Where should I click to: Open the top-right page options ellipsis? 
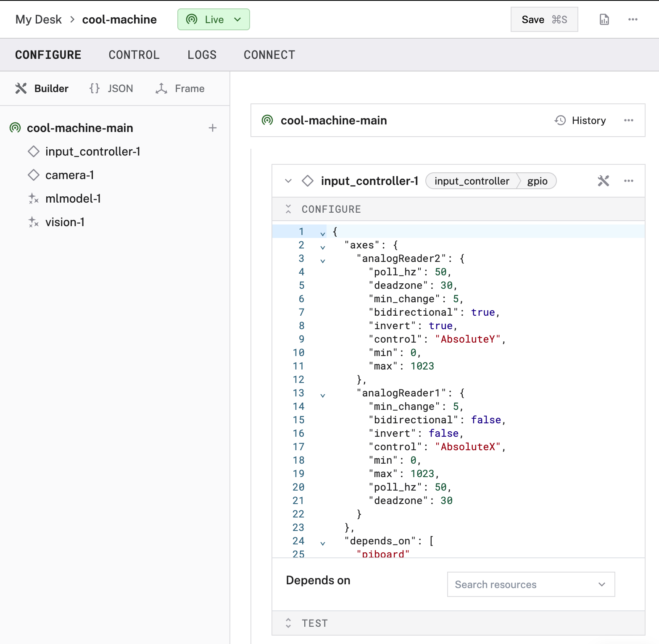pyautogui.click(x=633, y=20)
